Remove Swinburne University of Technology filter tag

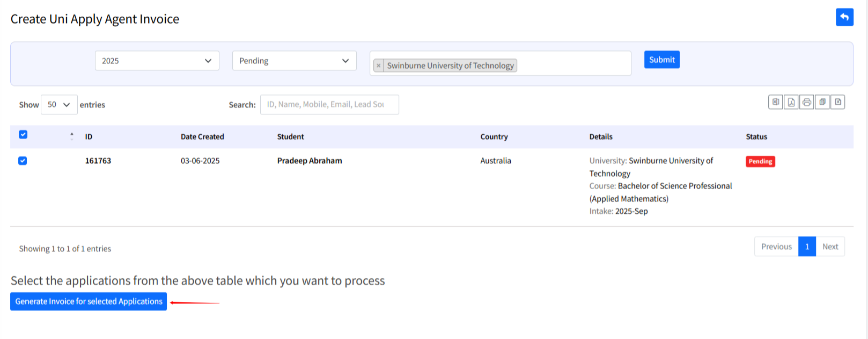pyautogui.click(x=379, y=66)
